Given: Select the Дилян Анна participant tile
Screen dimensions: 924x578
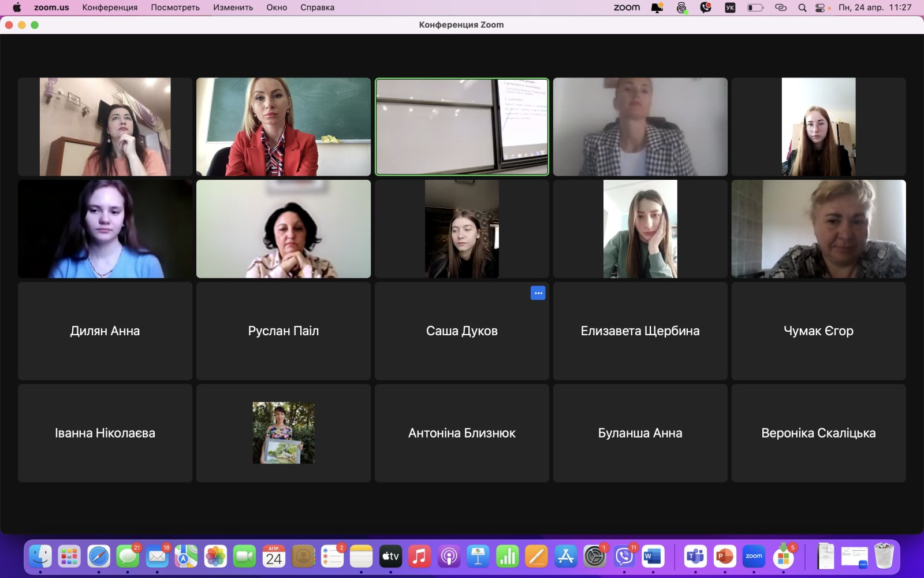Looking at the screenshot, I should click(105, 331).
